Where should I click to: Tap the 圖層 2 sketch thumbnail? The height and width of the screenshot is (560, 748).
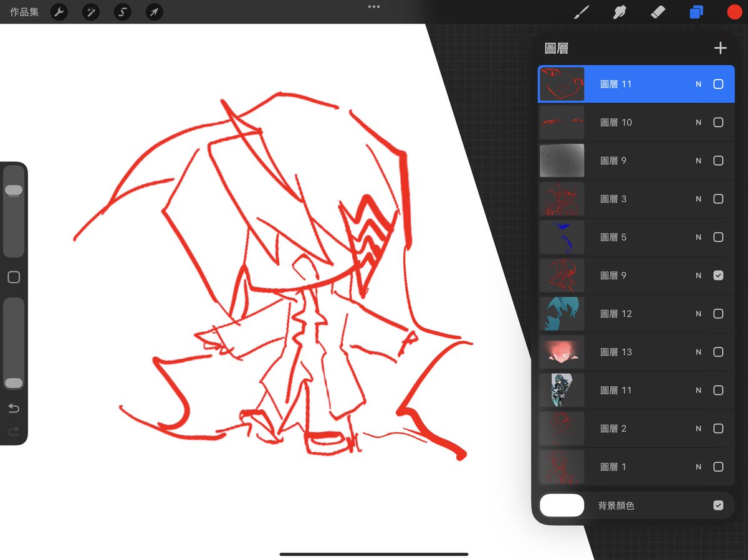tap(562, 429)
